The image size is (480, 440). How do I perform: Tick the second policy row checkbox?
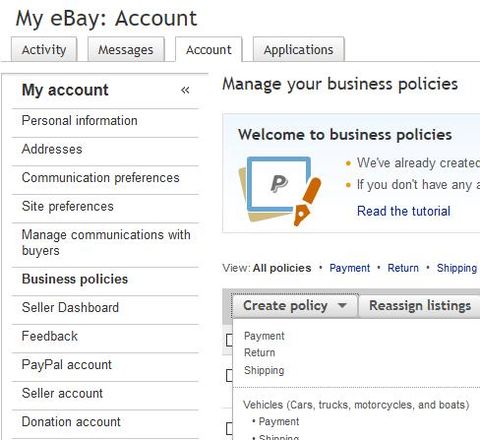(x=229, y=375)
